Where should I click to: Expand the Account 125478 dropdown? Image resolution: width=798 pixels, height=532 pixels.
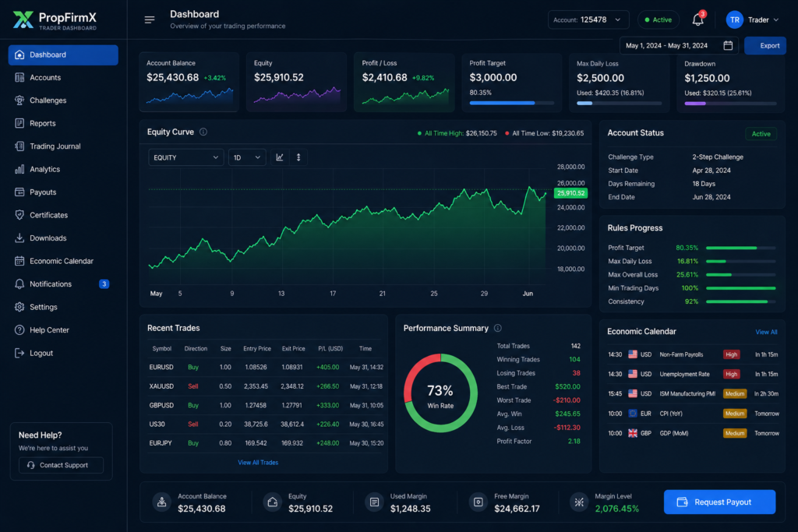click(x=588, y=20)
